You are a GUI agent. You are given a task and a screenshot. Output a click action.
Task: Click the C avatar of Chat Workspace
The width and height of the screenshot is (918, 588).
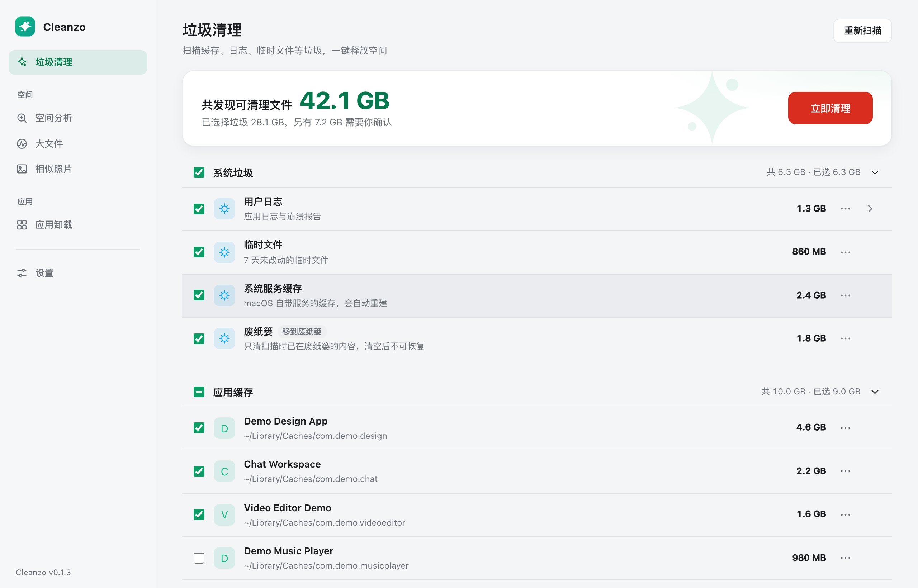224,471
